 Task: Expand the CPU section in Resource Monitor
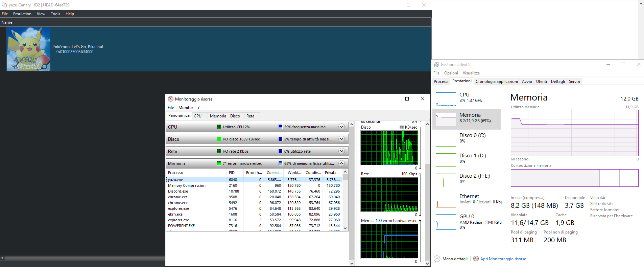point(341,127)
